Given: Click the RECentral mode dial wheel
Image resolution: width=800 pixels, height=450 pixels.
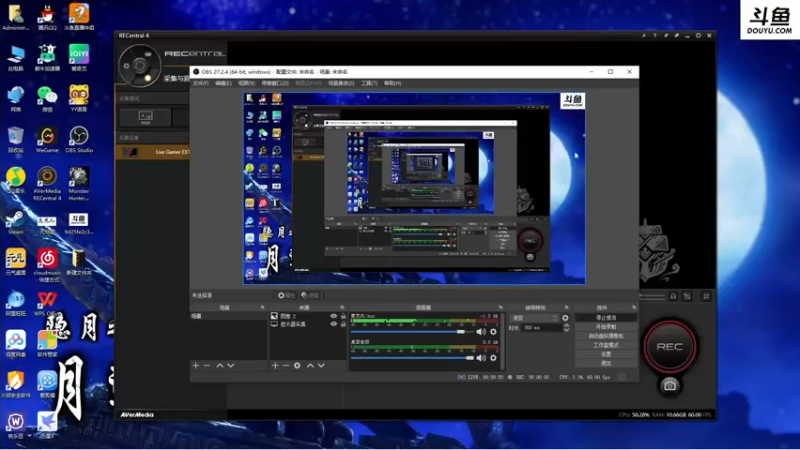Looking at the screenshot, I should coord(139,65).
